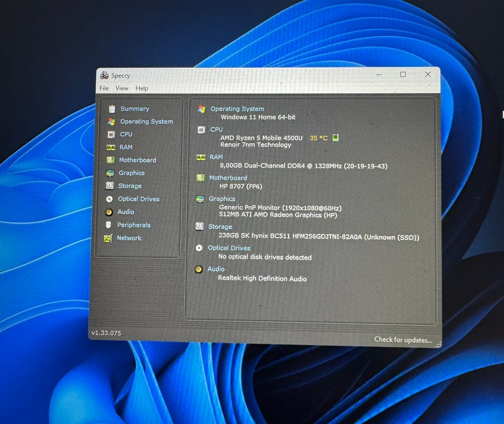Click the text HP 8707 (FP6)
504x424 pixels.
click(x=241, y=186)
